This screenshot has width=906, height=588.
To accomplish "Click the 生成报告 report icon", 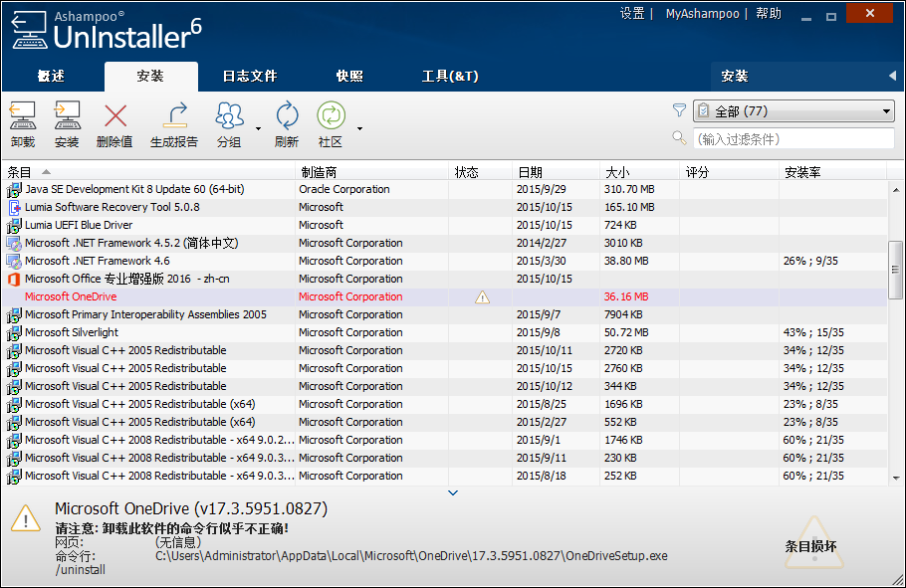I will point(174,117).
